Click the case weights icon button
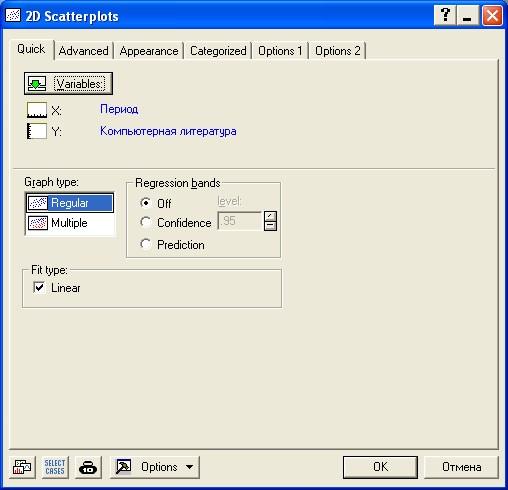Image resolution: width=508 pixels, height=490 pixels. click(88, 467)
